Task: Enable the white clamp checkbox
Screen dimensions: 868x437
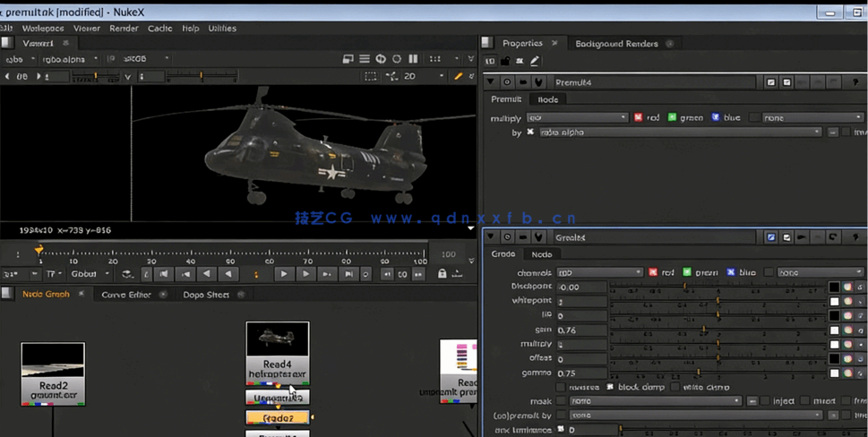Action: tap(675, 387)
